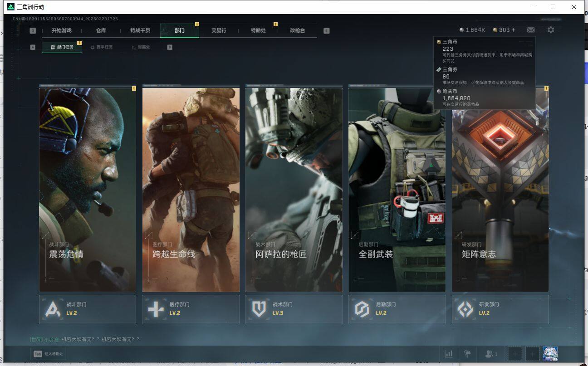Click the empty team slot beside friends icon
Image resolution: width=588 pixels, height=366 pixels.
point(515,354)
